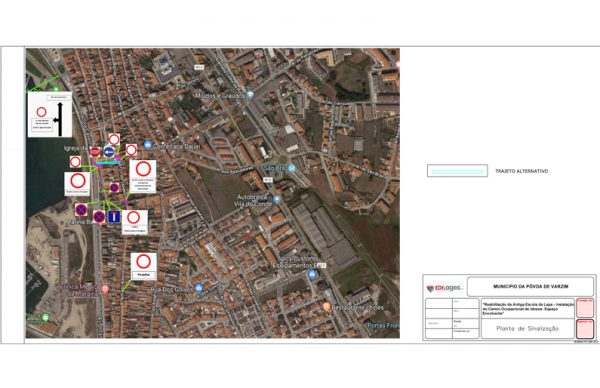Viewport: 600px width, 388px height.
Task: Click the red STOP sign on the map
Action: pyautogui.click(x=95, y=152)
